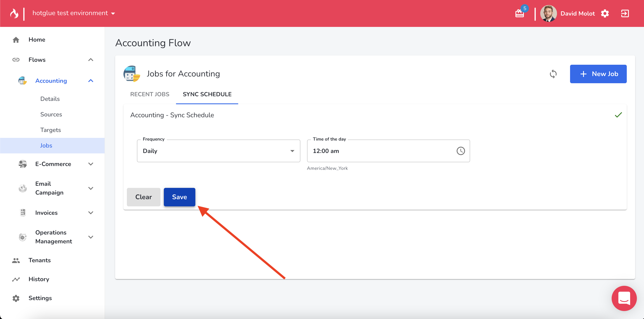Click the Tenants people icon
The height and width of the screenshot is (319, 644).
pyautogui.click(x=16, y=260)
